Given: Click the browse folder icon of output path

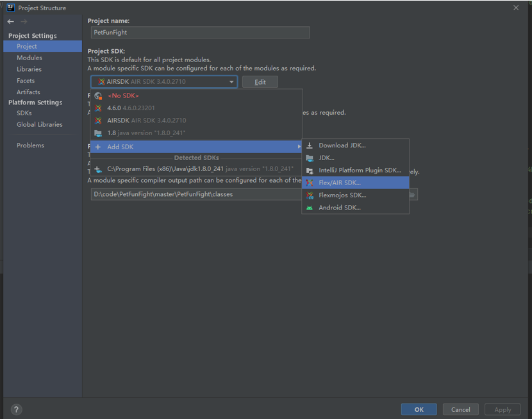Looking at the screenshot, I should click(x=411, y=195).
